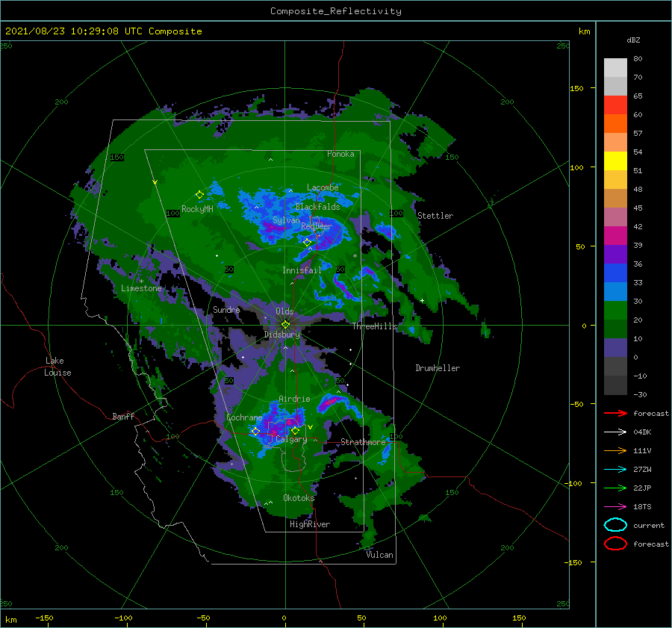This screenshot has height=628, width=672.
Task: Select the 60 dBZ red swatch
Action: tap(615, 105)
